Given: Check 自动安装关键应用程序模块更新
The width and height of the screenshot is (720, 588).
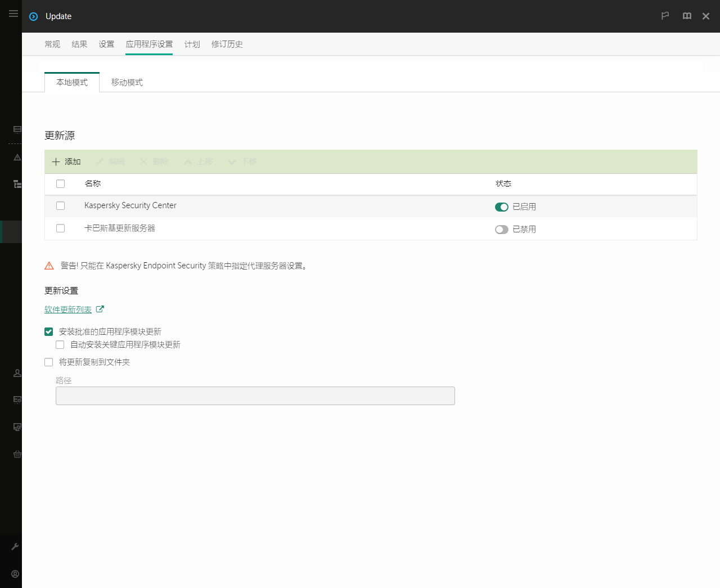Looking at the screenshot, I should coord(60,345).
